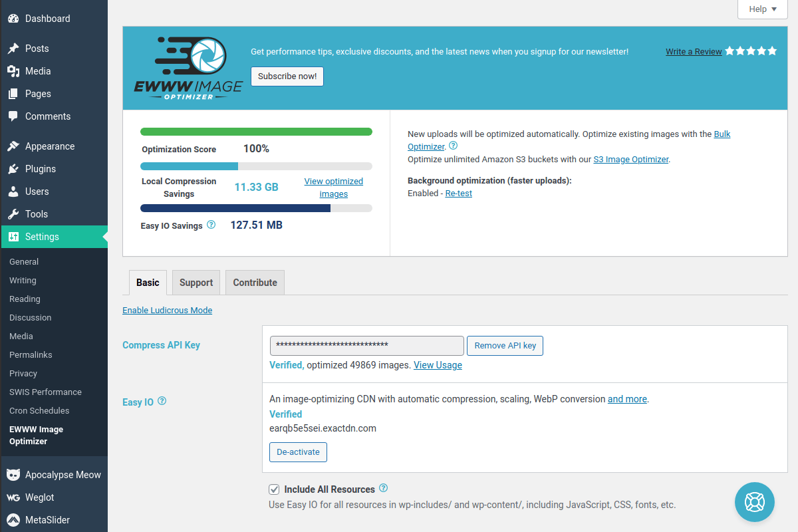798x532 pixels.
Task: Open the floating lifebuoy help button
Action: point(754,502)
